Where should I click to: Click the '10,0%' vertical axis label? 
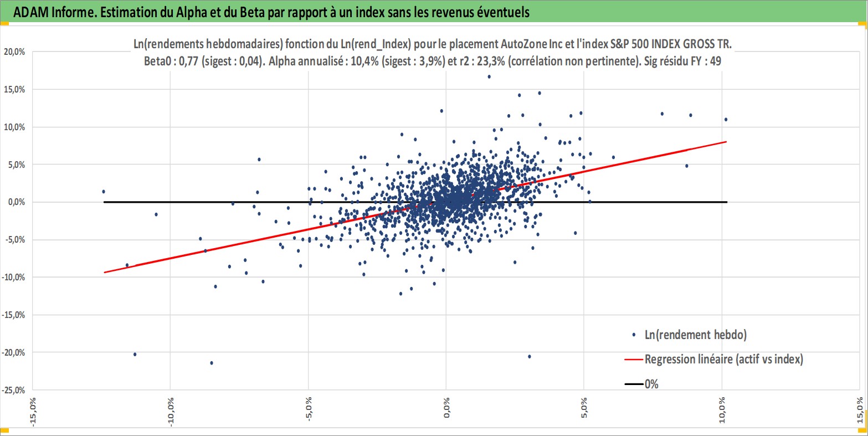tap(14, 127)
